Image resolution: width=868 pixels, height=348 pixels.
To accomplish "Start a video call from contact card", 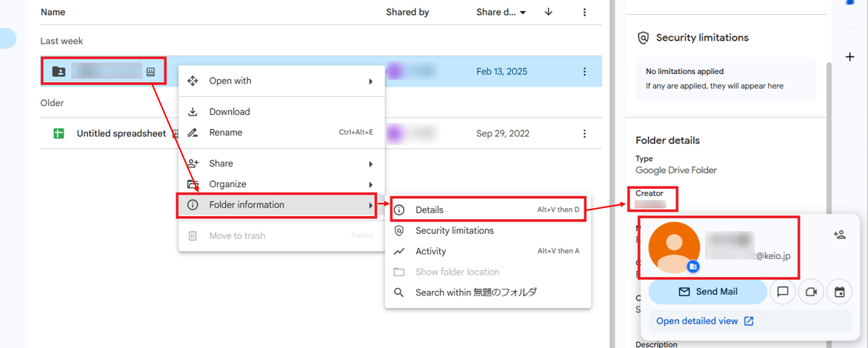I will click(x=811, y=292).
